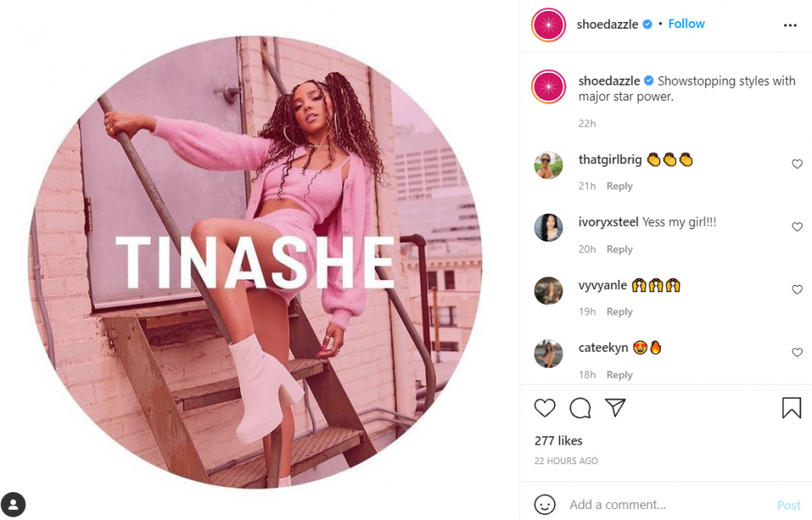This screenshot has width=812, height=520.
Task: Like cateekyn's comment
Action: click(797, 353)
